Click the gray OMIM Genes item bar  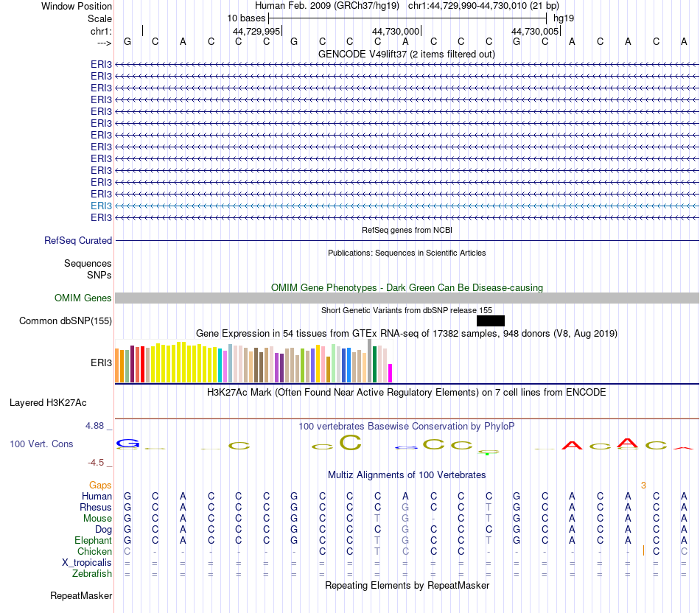click(x=407, y=298)
